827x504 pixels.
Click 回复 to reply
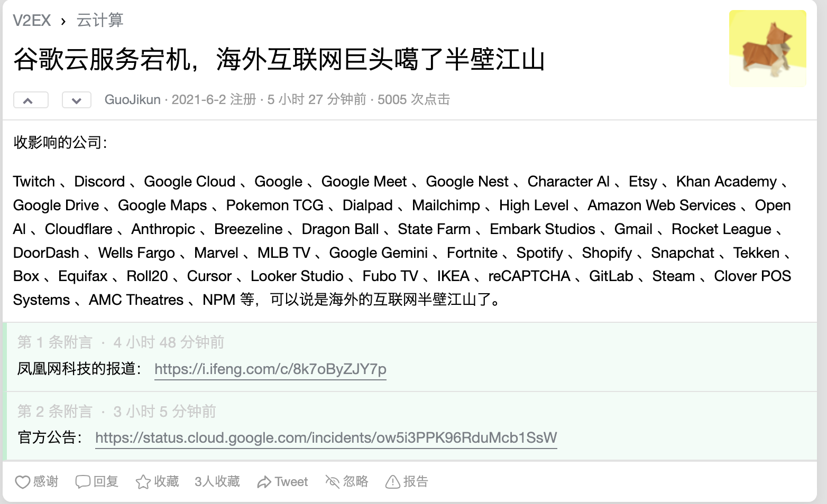click(106, 482)
